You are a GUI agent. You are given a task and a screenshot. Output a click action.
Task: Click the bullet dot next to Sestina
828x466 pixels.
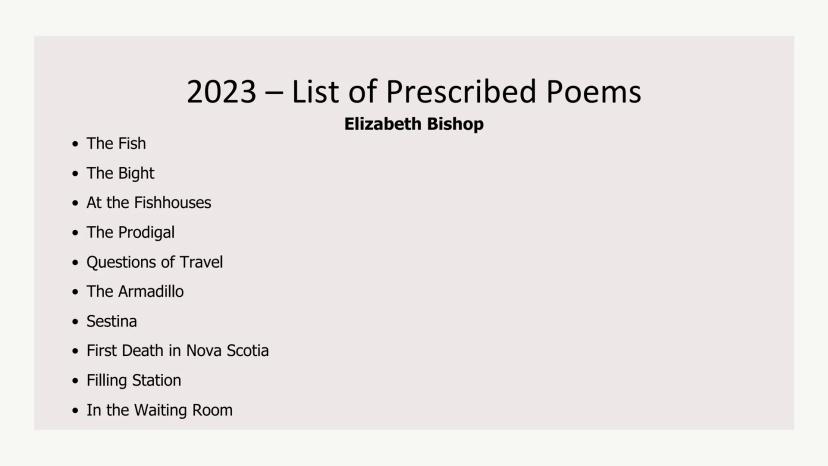(x=75, y=322)
